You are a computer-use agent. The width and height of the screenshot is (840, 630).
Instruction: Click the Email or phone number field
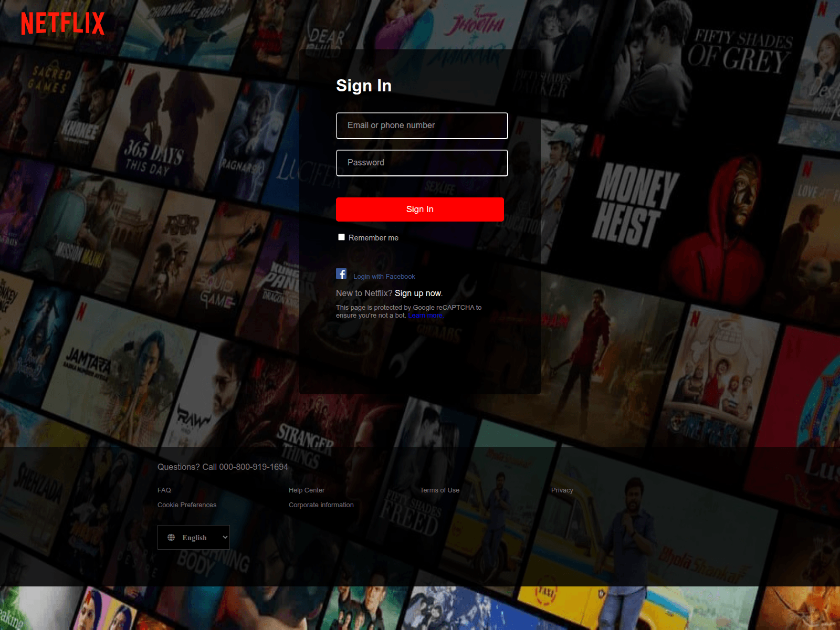[x=422, y=125]
